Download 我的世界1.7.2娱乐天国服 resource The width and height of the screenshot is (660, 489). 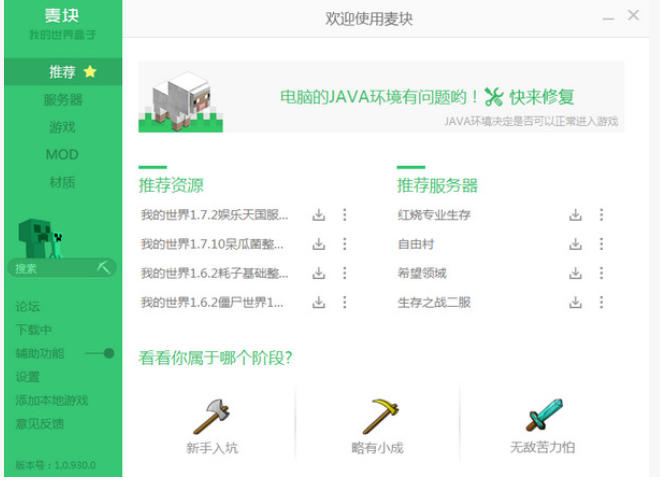tap(319, 215)
